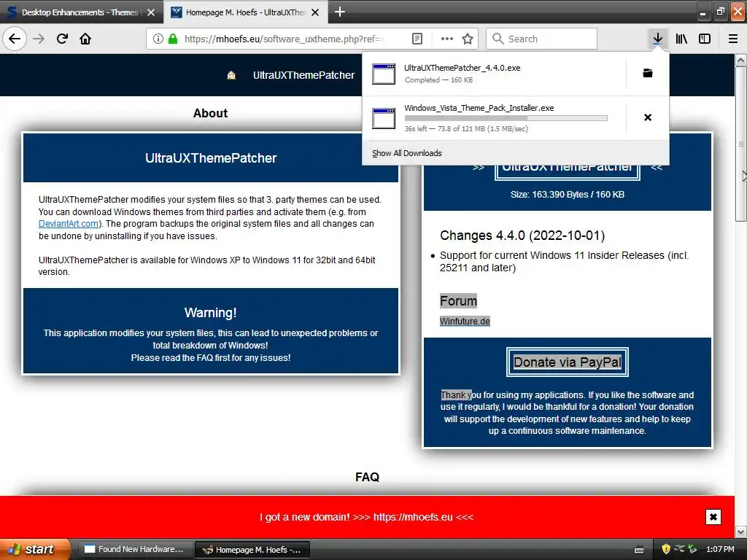Screen dimensions: 747x560
Task: Open a new browser tab
Action: pos(340,12)
